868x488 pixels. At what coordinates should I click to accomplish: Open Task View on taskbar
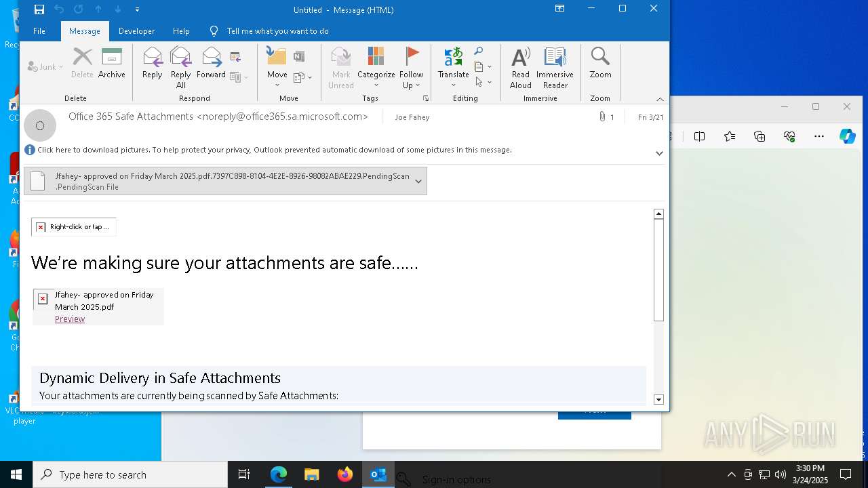point(244,474)
